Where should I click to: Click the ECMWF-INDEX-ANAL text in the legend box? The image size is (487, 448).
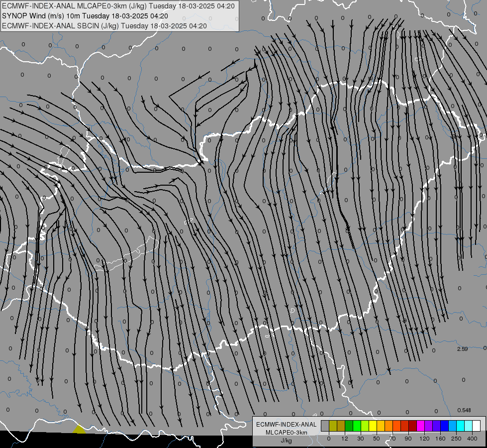click(x=287, y=425)
